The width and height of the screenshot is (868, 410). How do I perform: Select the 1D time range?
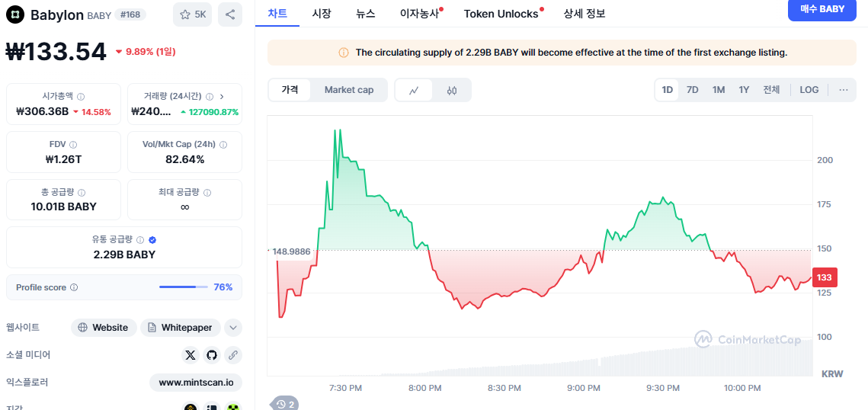pos(668,90)
